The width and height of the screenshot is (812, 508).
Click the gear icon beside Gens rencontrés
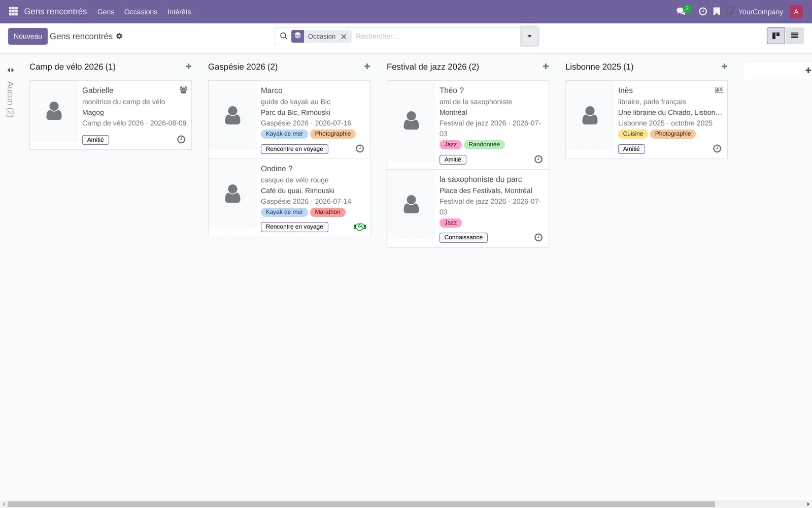point(119,36)
